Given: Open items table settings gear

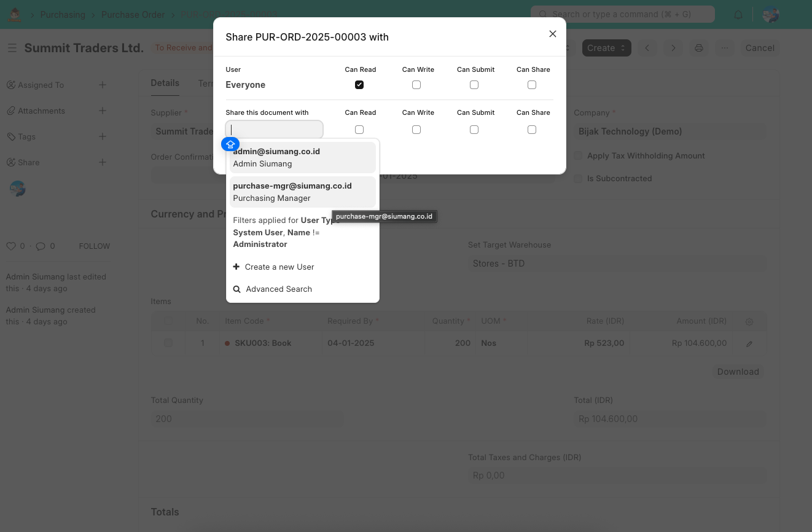Looking at the screenshot, I should tap(749, 321).
